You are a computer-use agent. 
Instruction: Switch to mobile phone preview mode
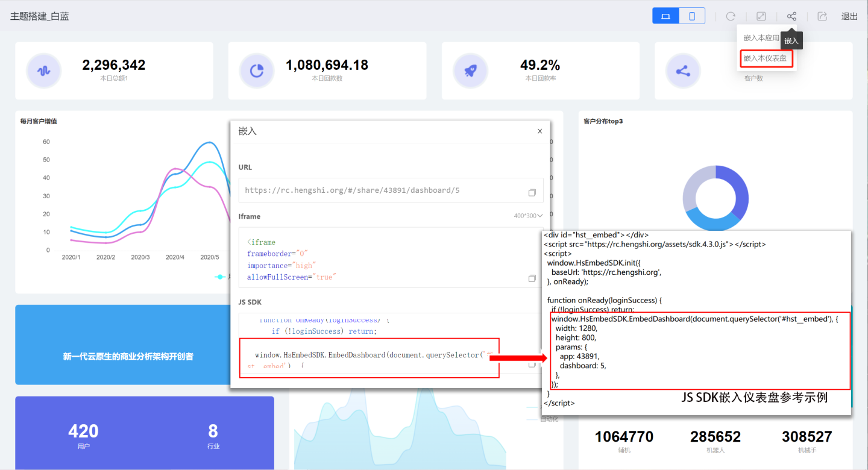(x=692, y=16)
